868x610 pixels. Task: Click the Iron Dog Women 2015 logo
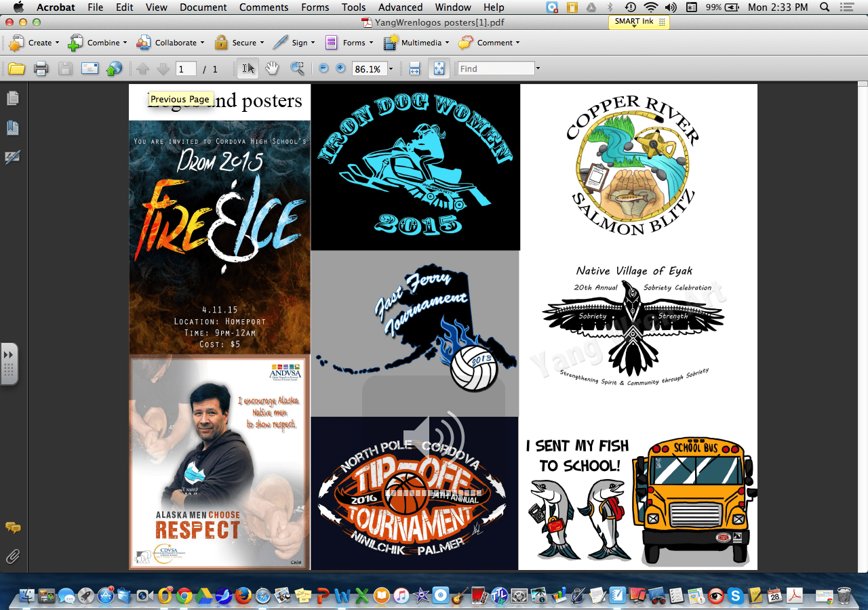415,167
